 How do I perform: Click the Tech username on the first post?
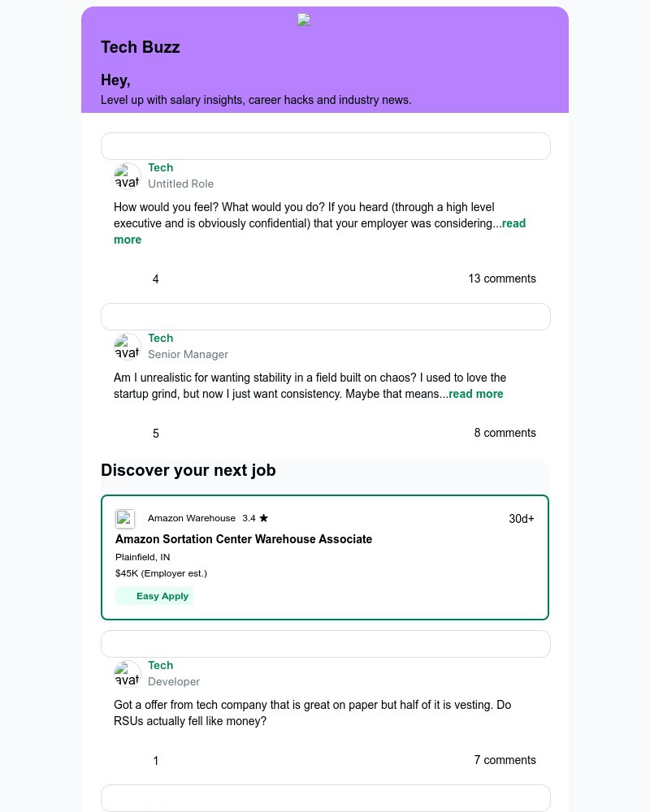coord(160,167)
